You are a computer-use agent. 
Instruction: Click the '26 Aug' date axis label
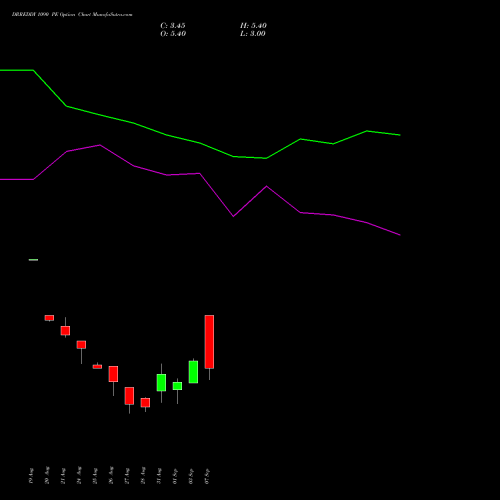coord(111,475)
